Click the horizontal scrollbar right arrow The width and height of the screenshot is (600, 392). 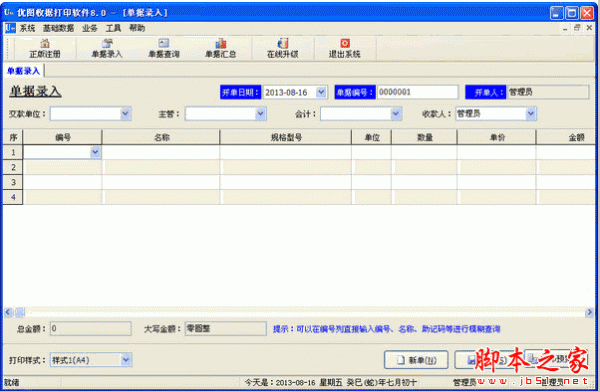point(589,312)
